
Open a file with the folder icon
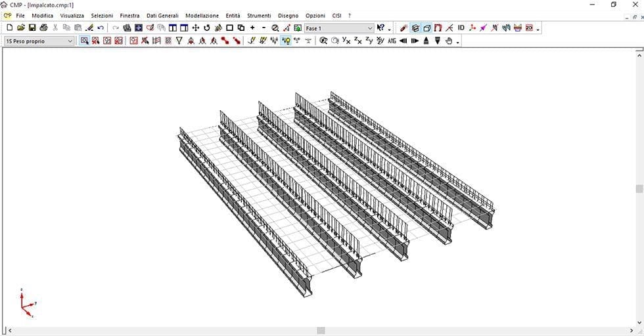[x=20, y=28]
